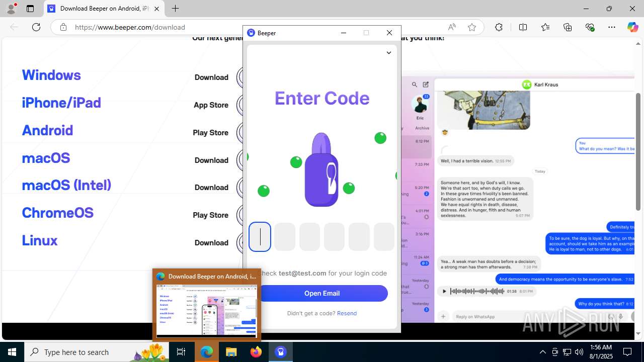Screen dimensions: 644x362
Task: Click the address bar URL
Action: [x=130, y=27]
